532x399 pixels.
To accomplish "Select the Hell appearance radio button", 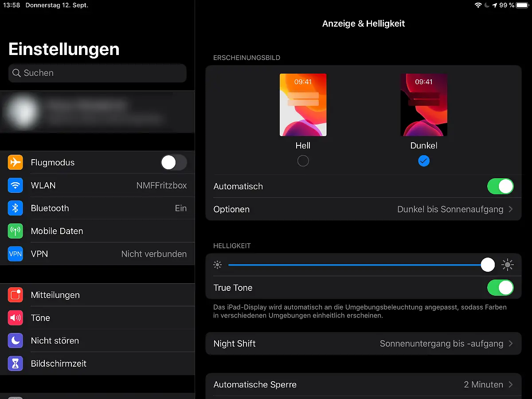I will 303,161.
